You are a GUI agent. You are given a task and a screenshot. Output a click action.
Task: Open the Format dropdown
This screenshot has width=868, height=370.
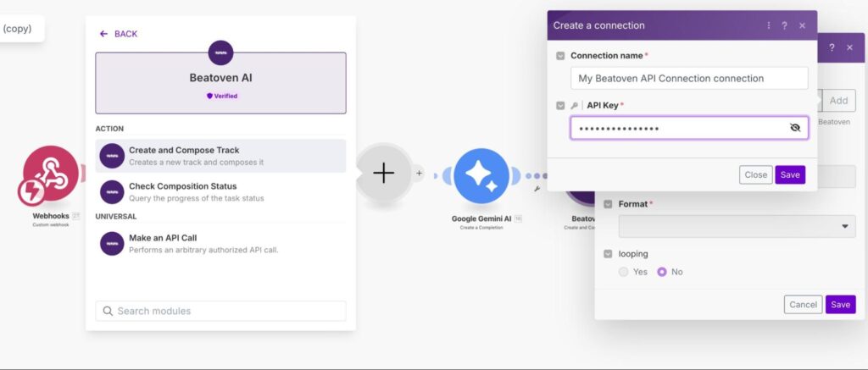[x=737, y=226]
